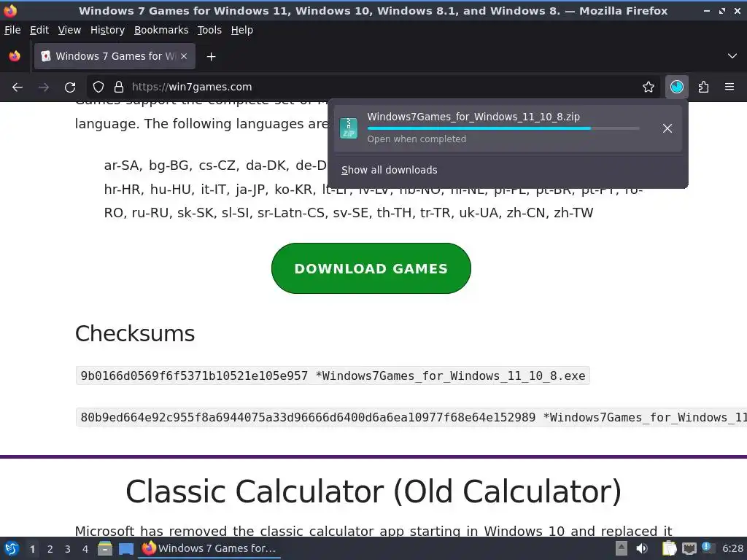The height and width of the screenshot is (560, 747).
Task: Open the file manager taskbar icon
Action: click(105, 548)
